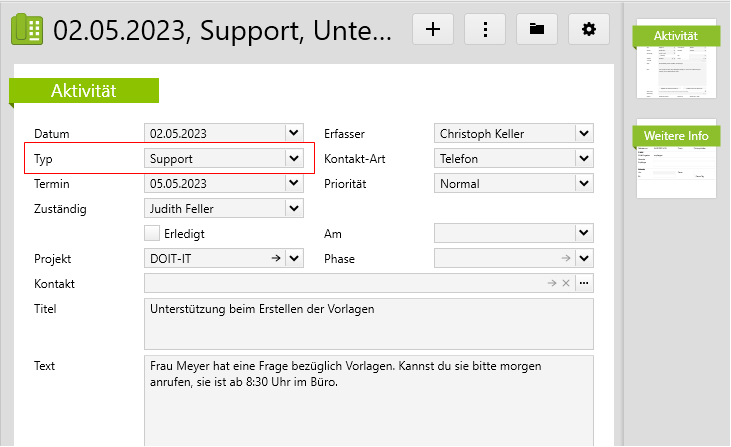This screenshot has width=731, height=447.
Task: Expand the Zuständig dropdown for Judith Feller
Action: (293, 208)
